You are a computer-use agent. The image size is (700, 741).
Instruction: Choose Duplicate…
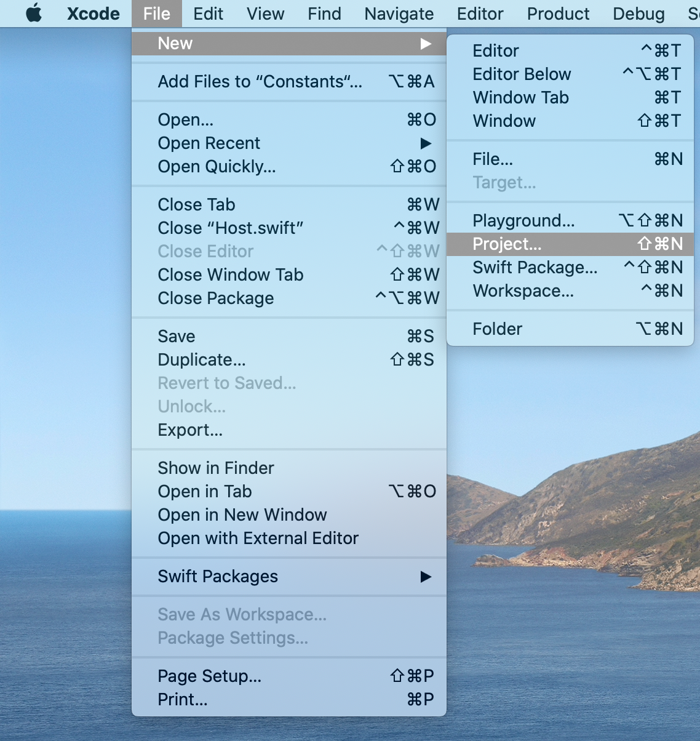(x=289, y=360)
